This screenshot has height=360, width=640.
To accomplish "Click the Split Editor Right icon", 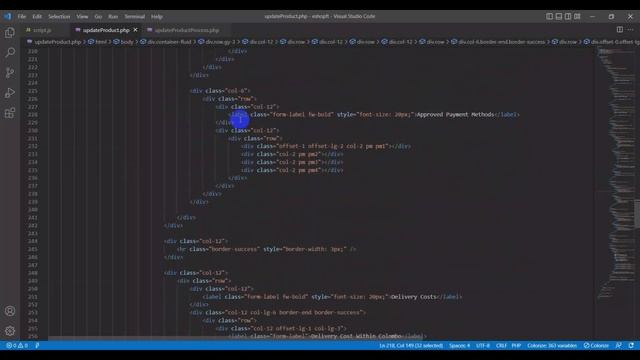I will tap(620, 29).
